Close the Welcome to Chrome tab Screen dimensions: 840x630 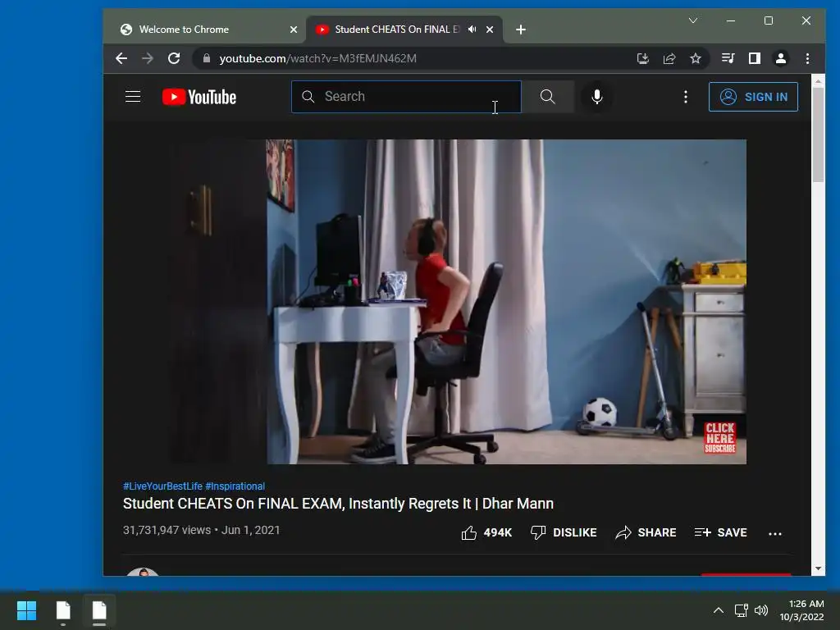(x=294, y=30)
